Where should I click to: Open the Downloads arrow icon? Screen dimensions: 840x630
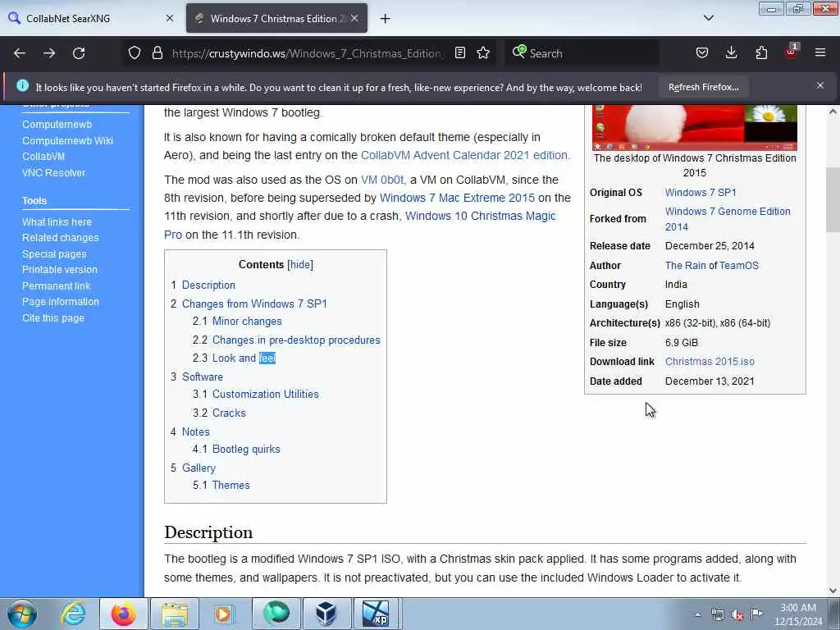tap(731, 53)
